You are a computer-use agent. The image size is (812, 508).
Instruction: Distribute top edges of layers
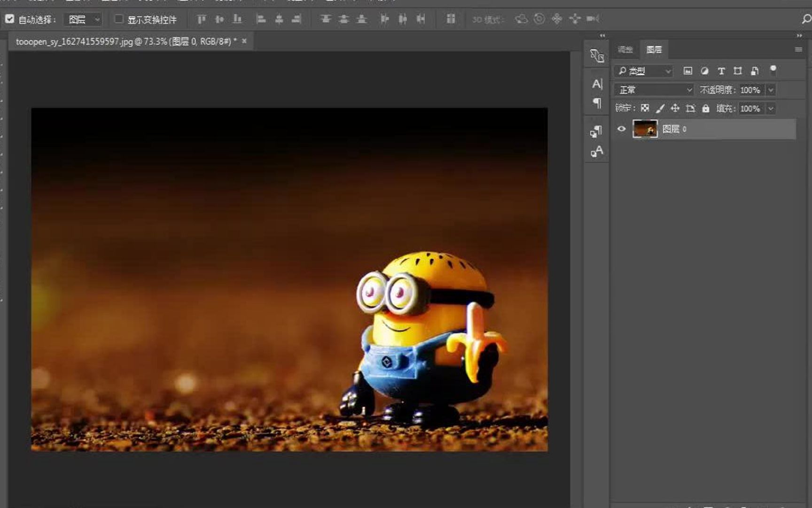tap(326, 19)
